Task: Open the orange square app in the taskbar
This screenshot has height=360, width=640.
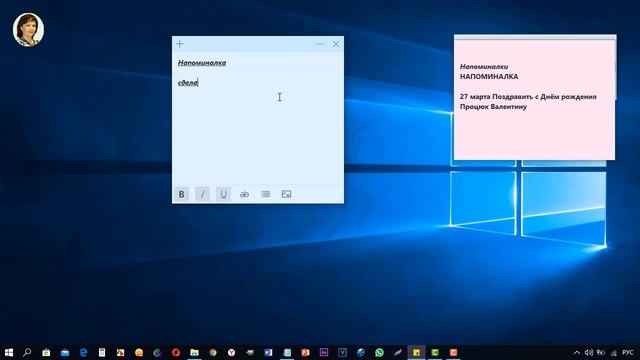Action: click(453, 352)
